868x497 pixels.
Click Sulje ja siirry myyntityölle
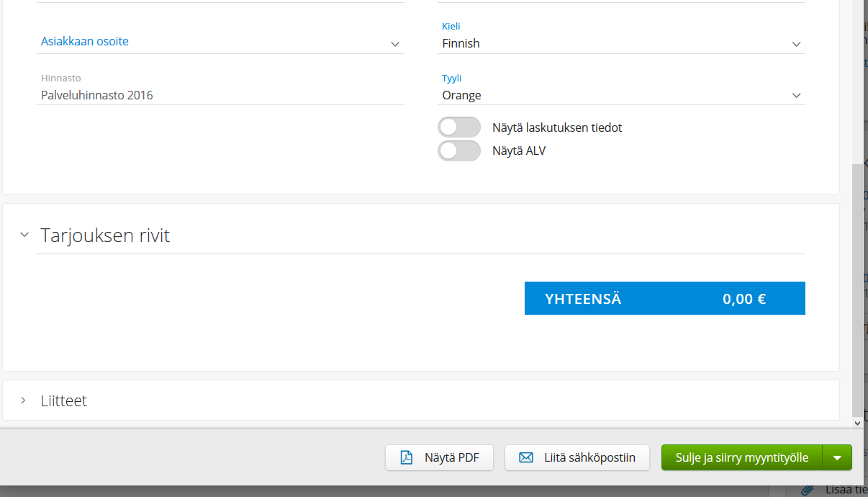coord(741,457)
